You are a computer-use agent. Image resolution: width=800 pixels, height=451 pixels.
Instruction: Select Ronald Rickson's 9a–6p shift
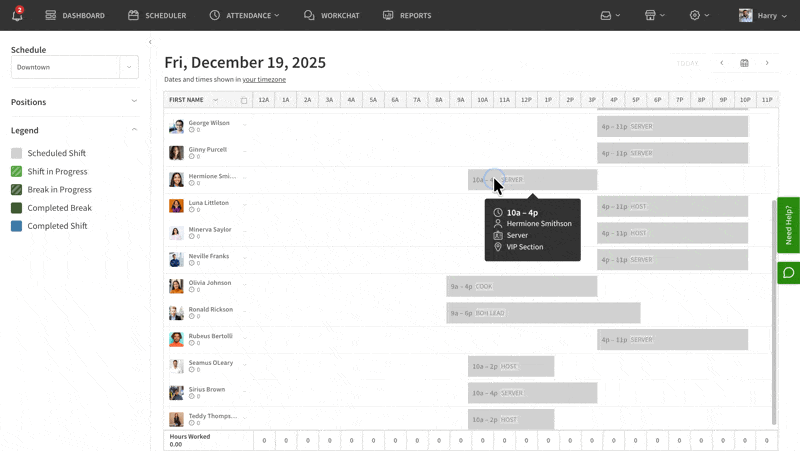click(543, 313)
